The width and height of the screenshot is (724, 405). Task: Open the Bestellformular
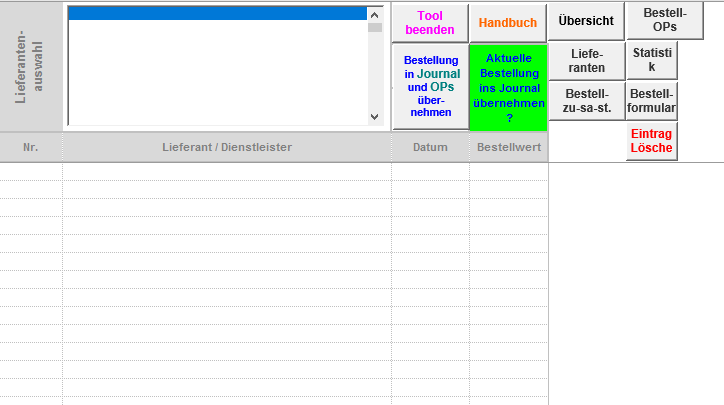[651, 101]
